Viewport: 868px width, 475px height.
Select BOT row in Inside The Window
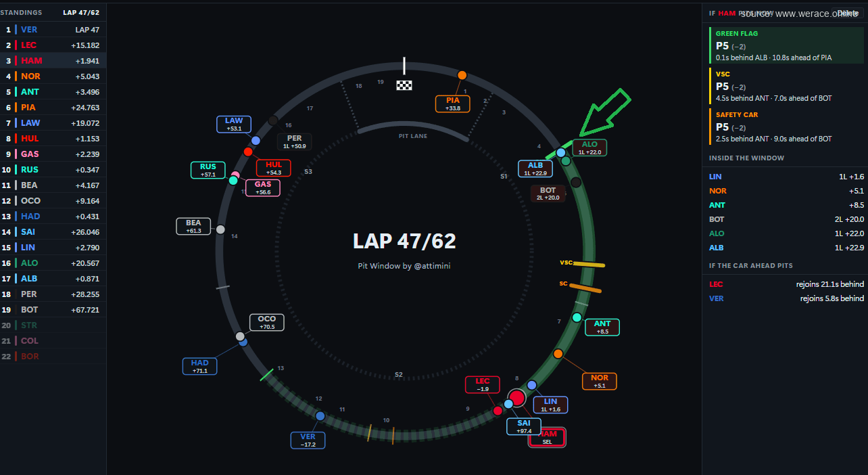tap(786, 219)
